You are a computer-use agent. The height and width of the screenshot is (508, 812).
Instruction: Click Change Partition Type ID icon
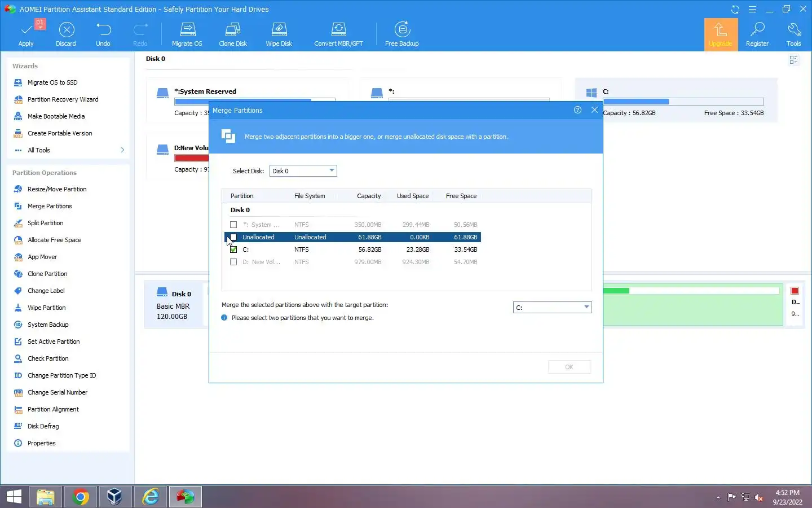[x=18, y=375]
